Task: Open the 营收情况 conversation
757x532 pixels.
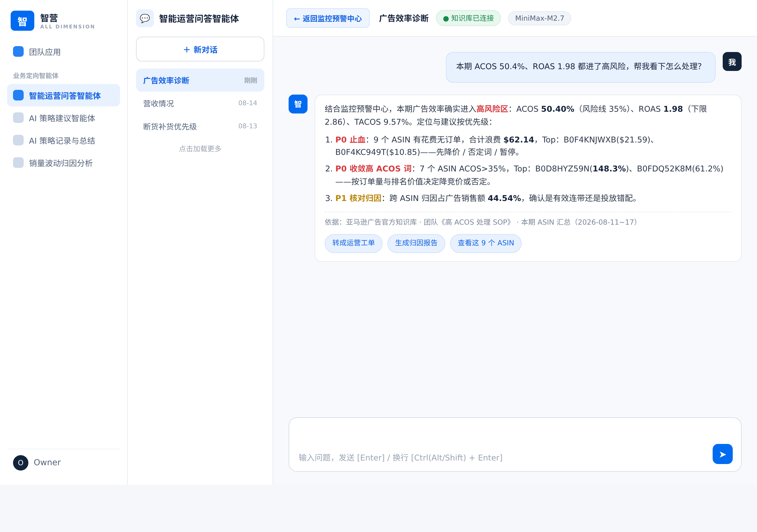Action: (200, 103)
